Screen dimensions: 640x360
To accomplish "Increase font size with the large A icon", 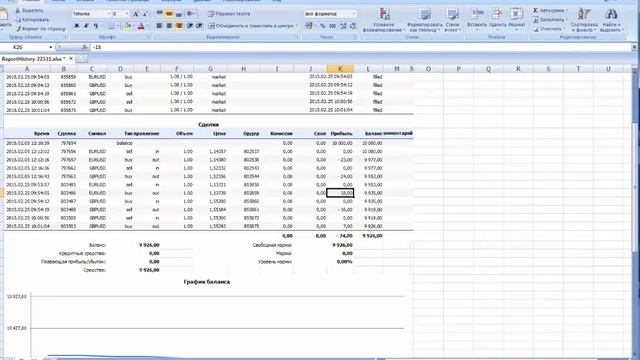I will click(136, 14).
